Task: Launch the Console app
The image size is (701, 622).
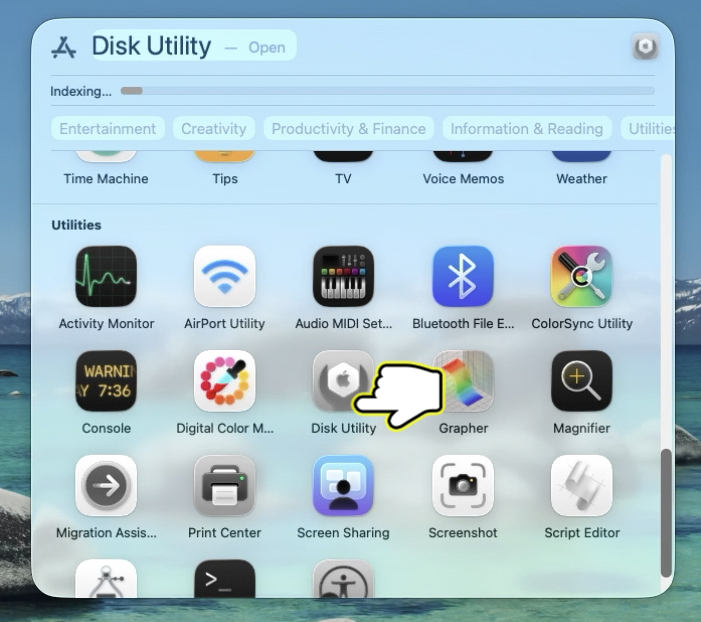Action: [106, 381]
